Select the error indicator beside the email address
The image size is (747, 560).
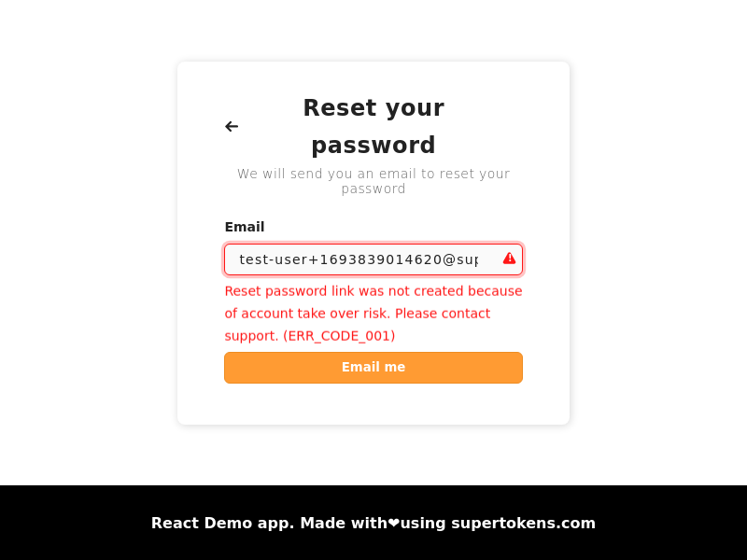pyautogui.click(x=509, y=259)
